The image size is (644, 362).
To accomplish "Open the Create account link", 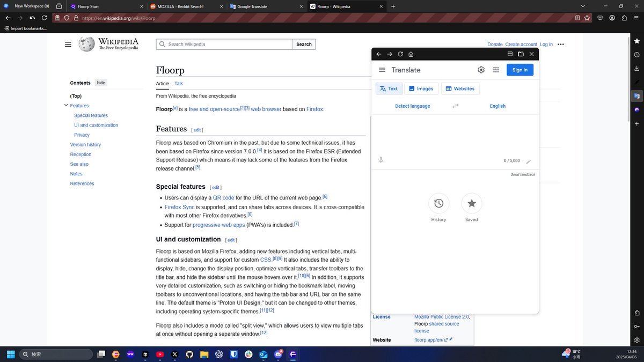I will pos(521,45).
